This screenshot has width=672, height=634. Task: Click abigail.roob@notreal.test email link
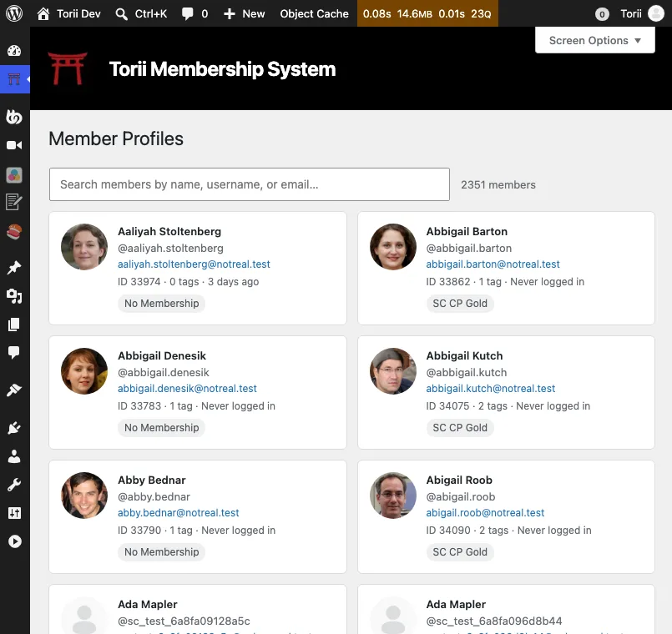(485, 513)
